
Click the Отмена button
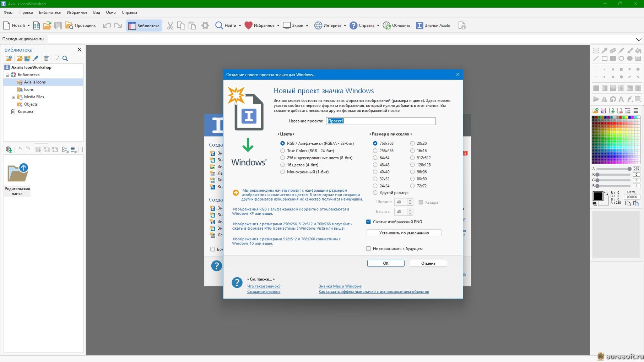(428, 263)
